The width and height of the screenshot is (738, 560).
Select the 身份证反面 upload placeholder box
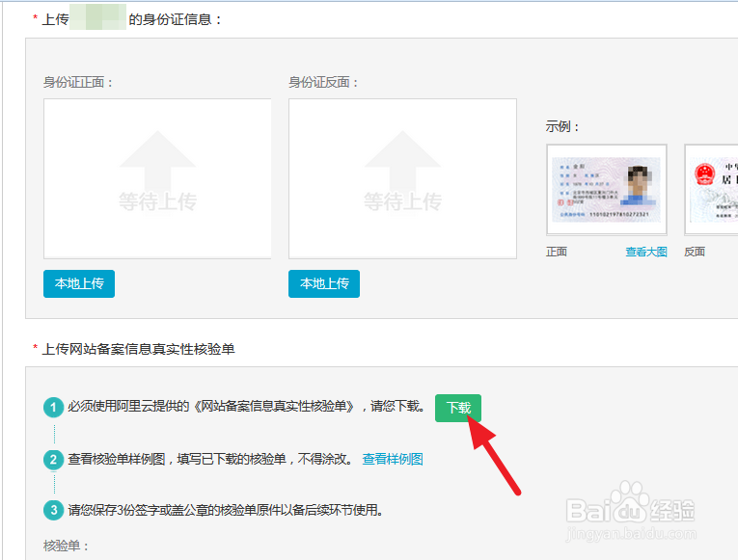402,178
